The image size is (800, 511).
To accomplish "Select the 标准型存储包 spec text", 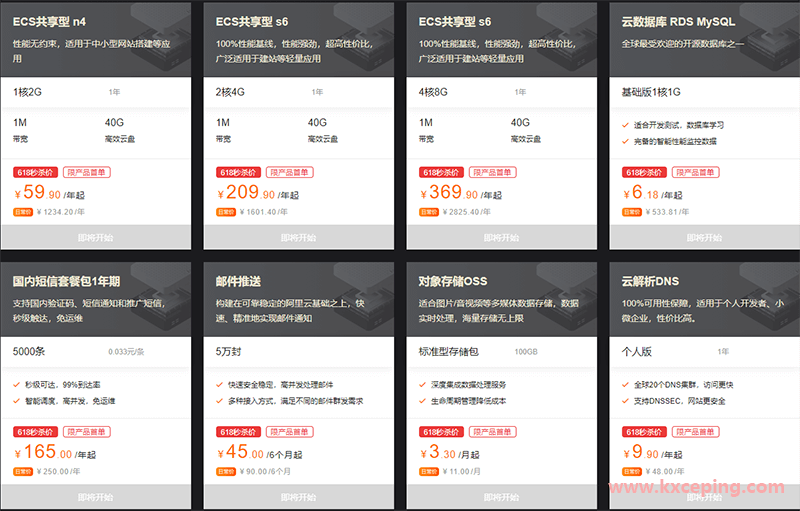I will 448,352.
